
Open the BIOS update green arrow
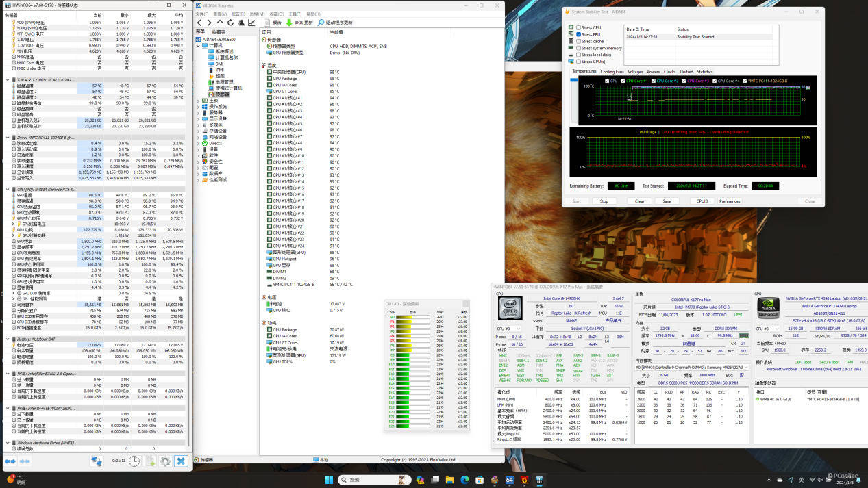pyautogui.click(x=290, y=23)
